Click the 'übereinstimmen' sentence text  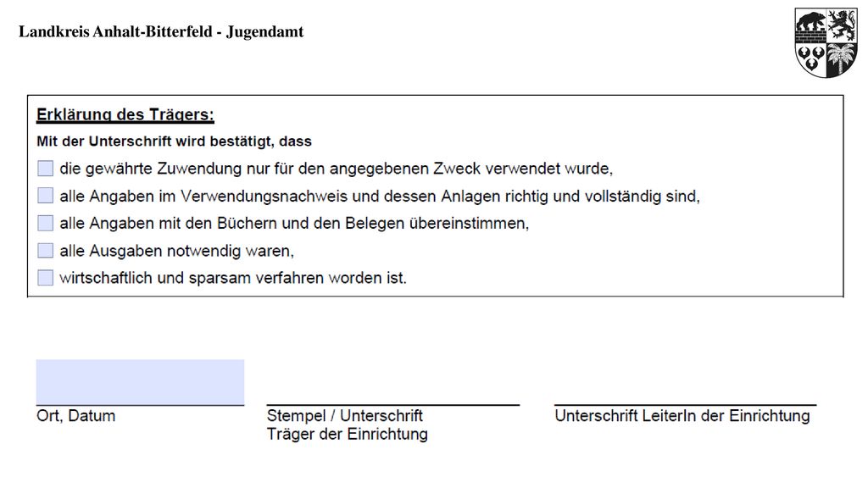pyautogui.click(x=294, y=224)
